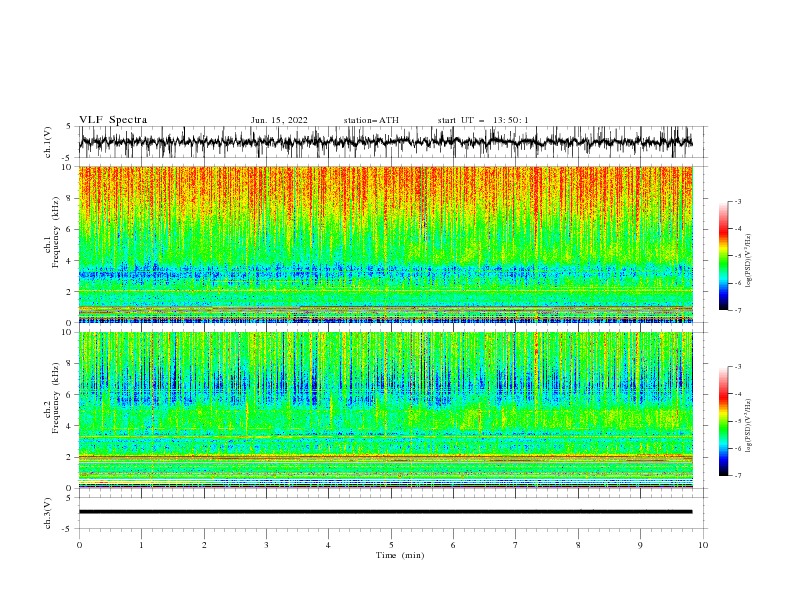The image size is (792, 612).
Task: Click time axis tick label '0'
Action: tap(79, 545)
